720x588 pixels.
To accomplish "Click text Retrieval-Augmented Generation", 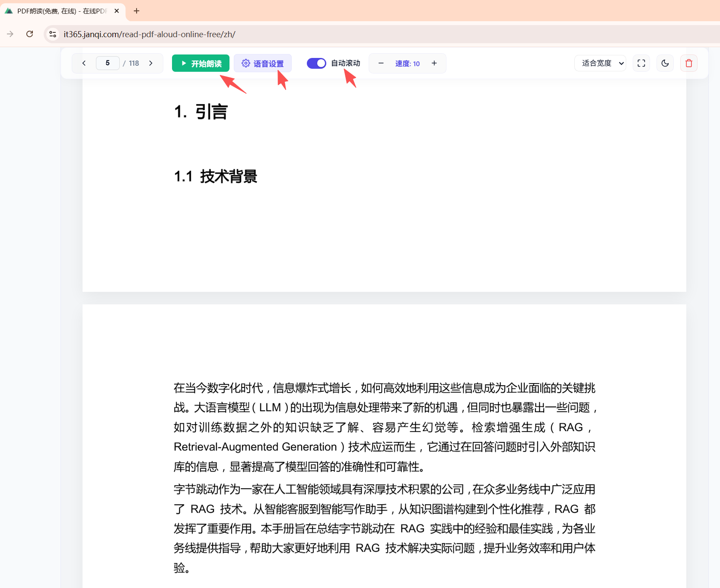I will tap(255, 447).
